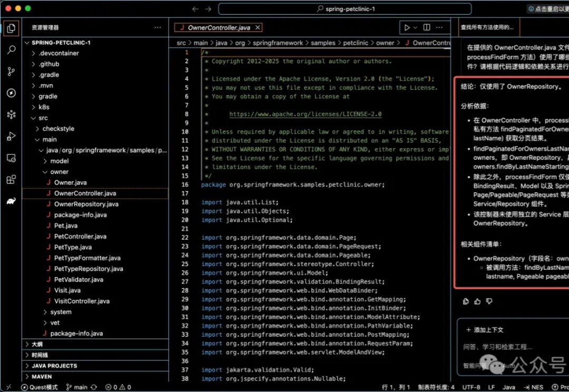Open the Remote Explorer view
Screen dimensions: 569x392
[x=11, y=158]
